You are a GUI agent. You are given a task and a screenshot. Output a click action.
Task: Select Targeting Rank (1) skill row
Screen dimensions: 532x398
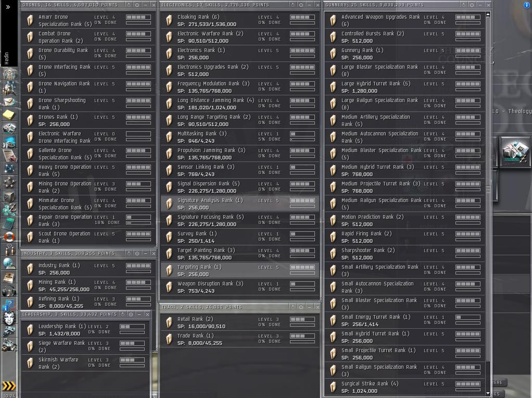point(239,270)
